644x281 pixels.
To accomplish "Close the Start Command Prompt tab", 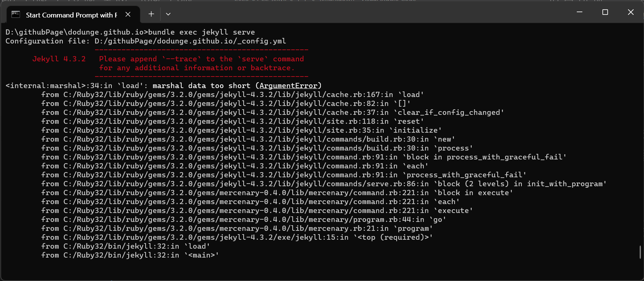I will point(128,14).
